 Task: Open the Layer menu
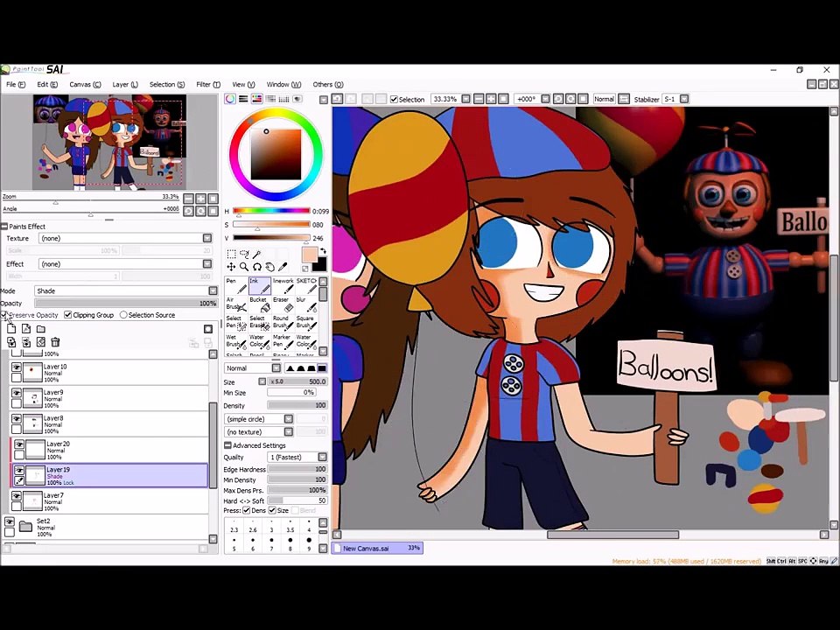125,85
